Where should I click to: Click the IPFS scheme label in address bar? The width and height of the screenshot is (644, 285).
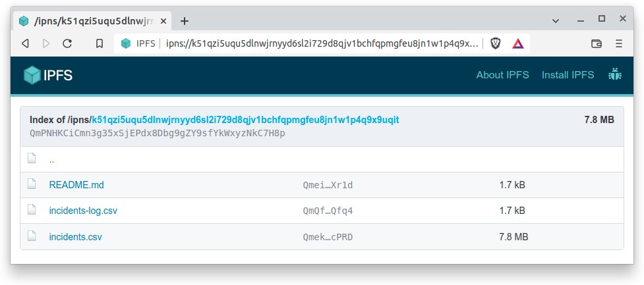pos(146,43)
